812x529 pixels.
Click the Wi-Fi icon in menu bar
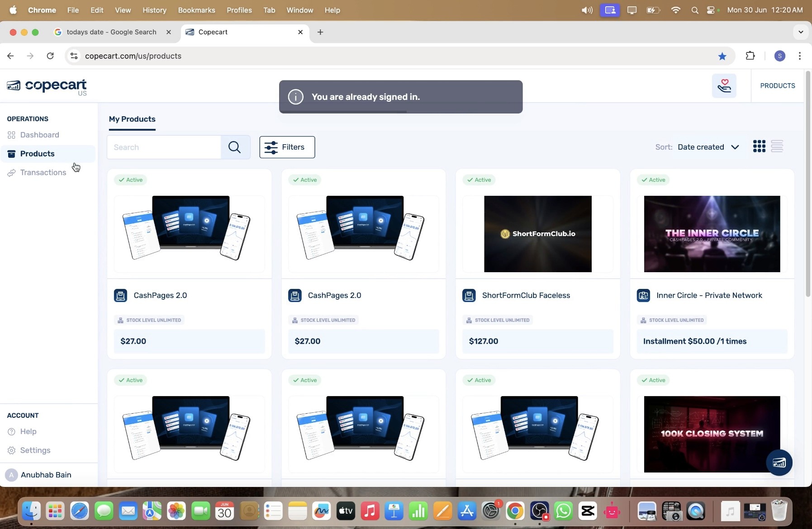coord(675,10)
